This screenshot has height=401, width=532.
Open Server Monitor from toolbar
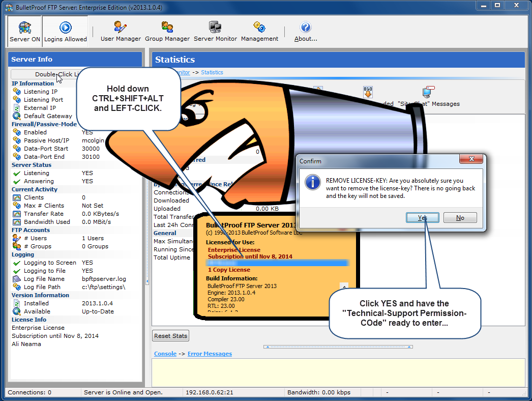[215, 32]
